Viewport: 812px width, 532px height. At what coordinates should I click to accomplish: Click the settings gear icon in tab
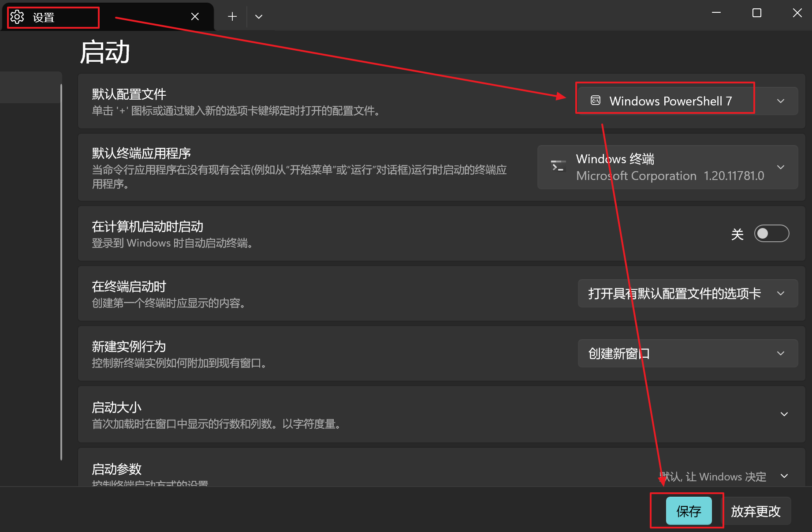[x=17, y=17]
